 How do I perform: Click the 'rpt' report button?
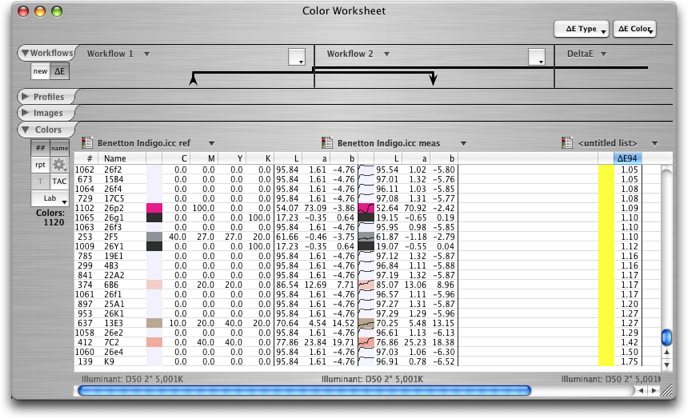(40, 165)
